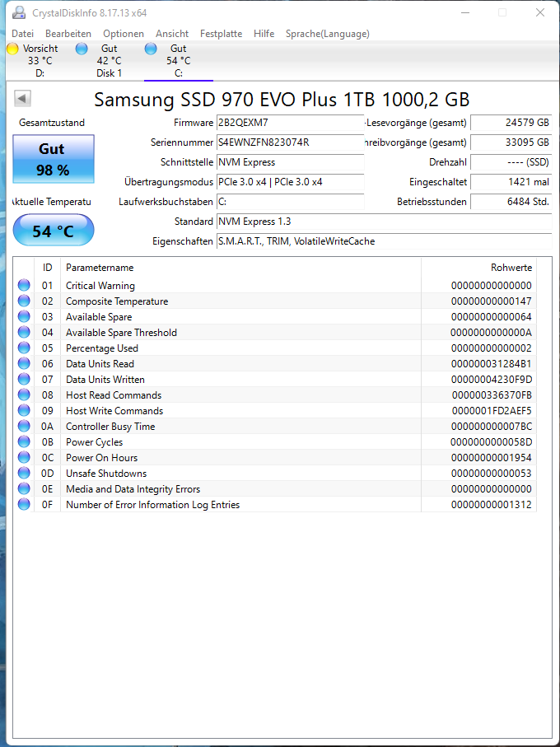The width and height of the screenshot is (560, 747).
Task: Click the ID column header
Action: point(47,268)
